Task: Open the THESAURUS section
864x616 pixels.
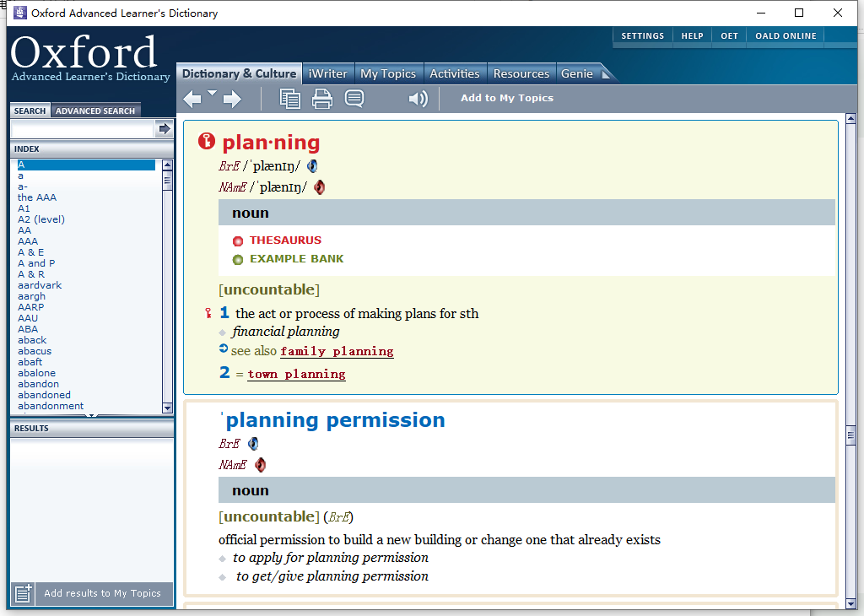Action: (285, 240)
